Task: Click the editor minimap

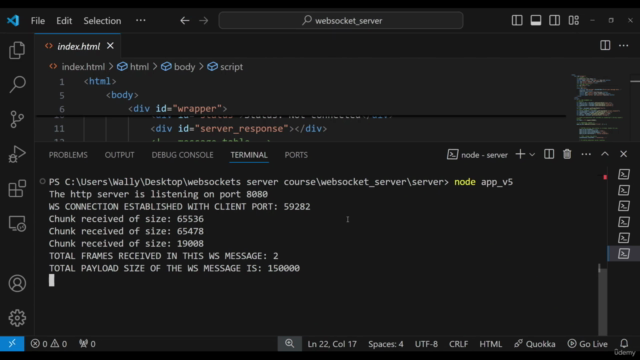Action: pos(599,108)
